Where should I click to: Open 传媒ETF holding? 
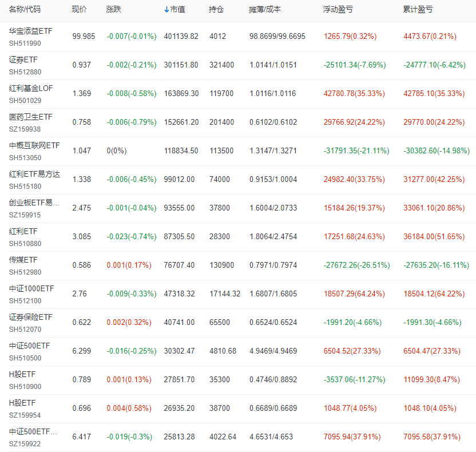point(23,260)
